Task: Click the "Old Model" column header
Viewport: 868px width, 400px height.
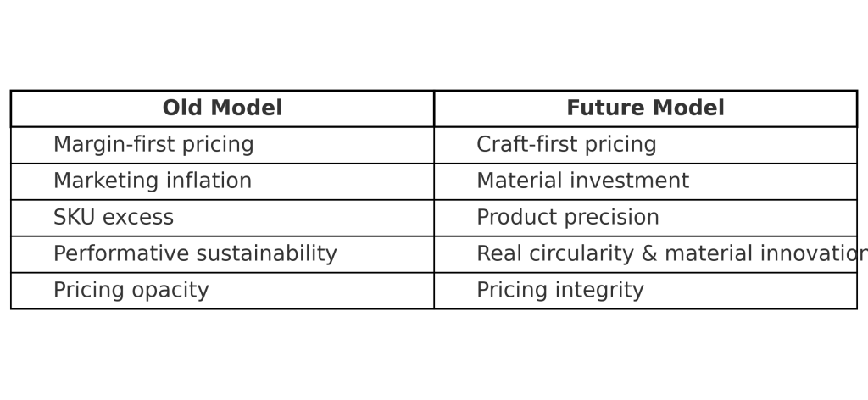Action: (222, 108)
